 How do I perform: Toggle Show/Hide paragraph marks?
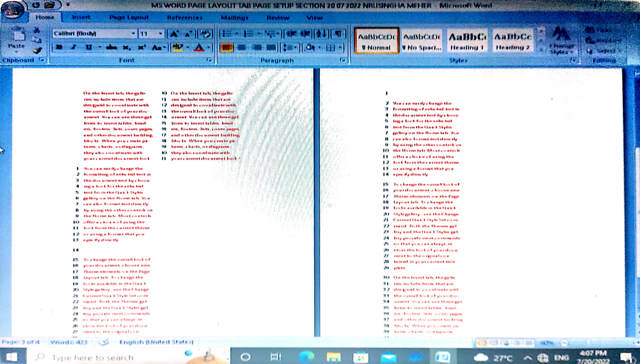point(338,34)
